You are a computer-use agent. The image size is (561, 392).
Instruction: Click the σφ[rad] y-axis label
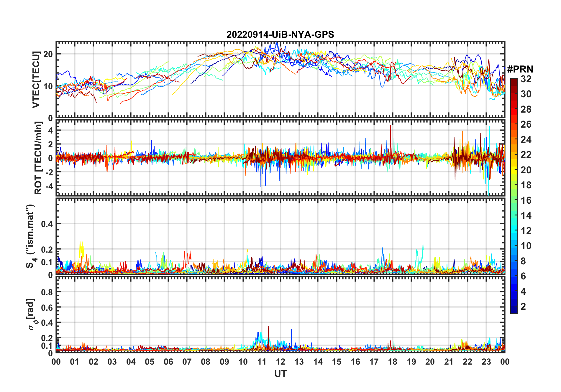[31, 314]
